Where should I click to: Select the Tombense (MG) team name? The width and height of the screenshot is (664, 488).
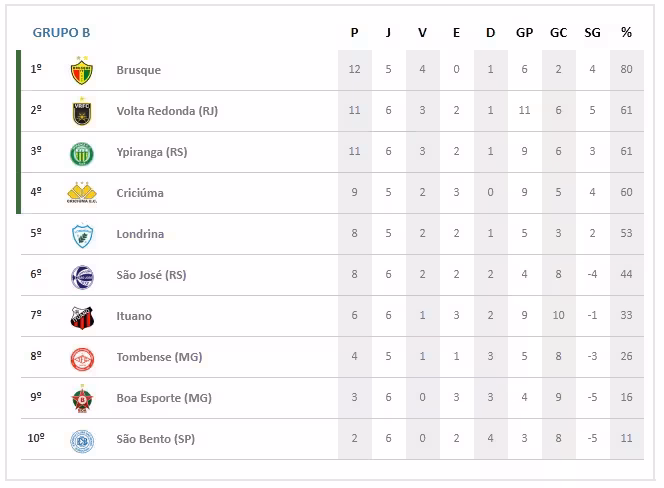[x=159, y=357]
